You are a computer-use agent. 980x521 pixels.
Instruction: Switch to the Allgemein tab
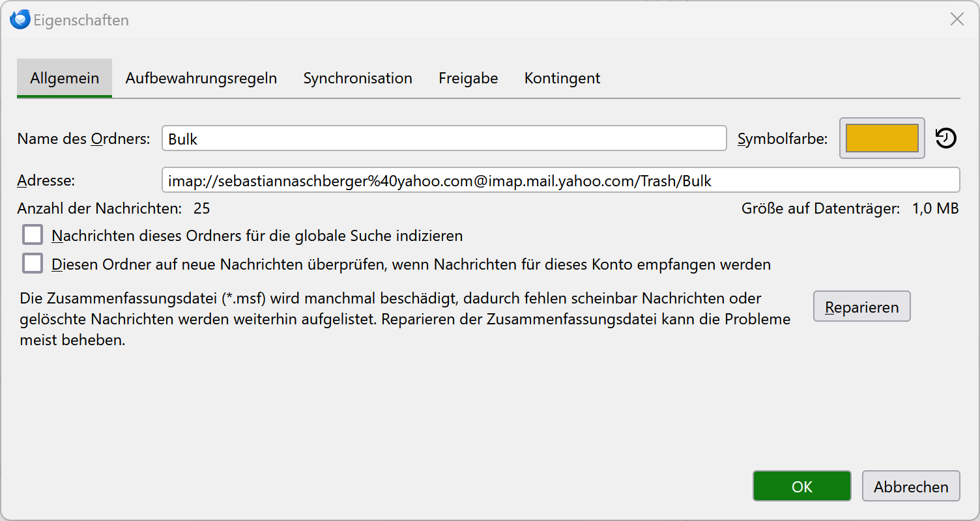pyautogui.click(x=65, y=78)
